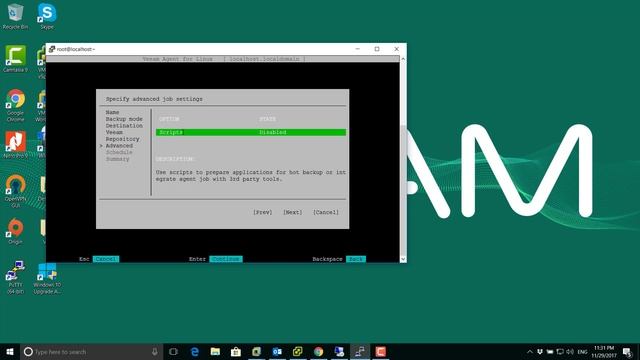
Task: Go to the Backup mode step
Action: point(124,119)
